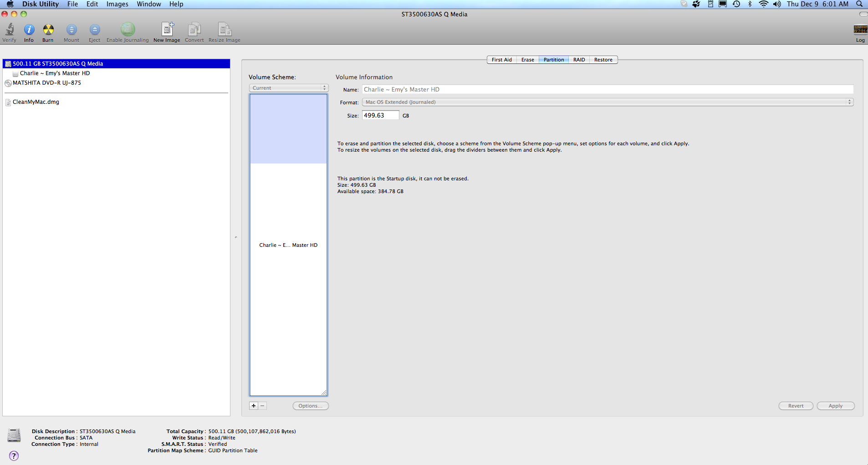Click the Burn toolbar icon
Screen dimensions: 868x465
(48, 32)
